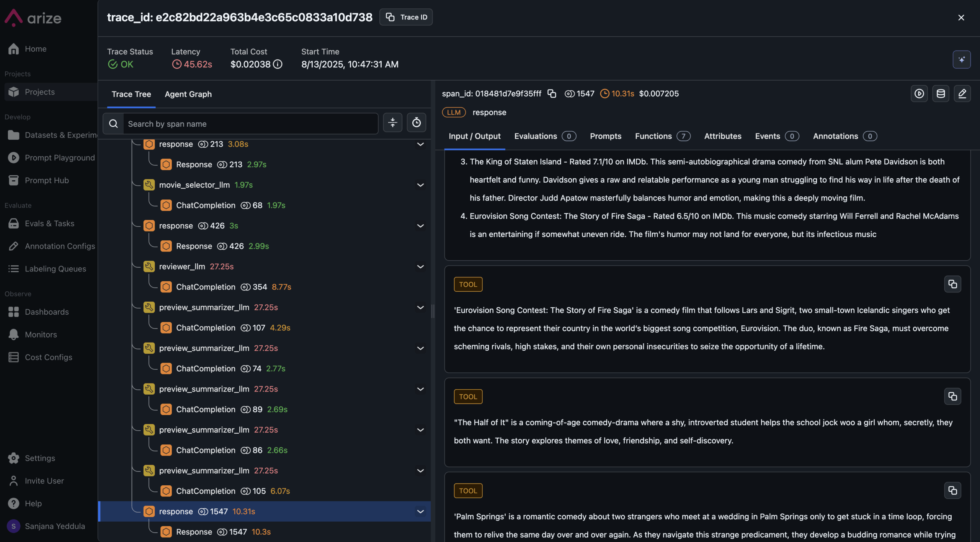This screenshot has height=542, width=980.
Task: Switch to the Agent Graph tab
Action: point(188,94)
